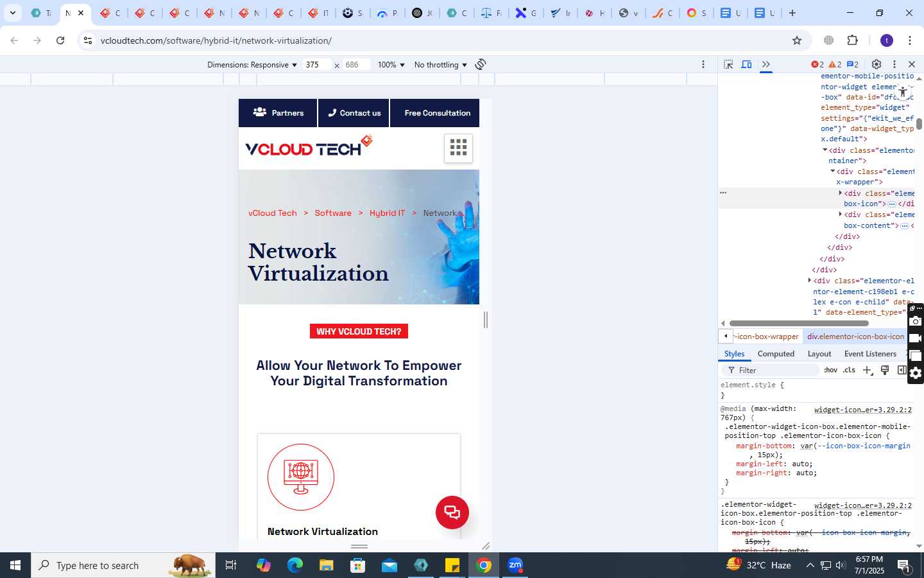Viewport: 924px width, 578px height.
Task: Open the Chrome extensions puzzle icon
Action: click(x=853, y=40)
